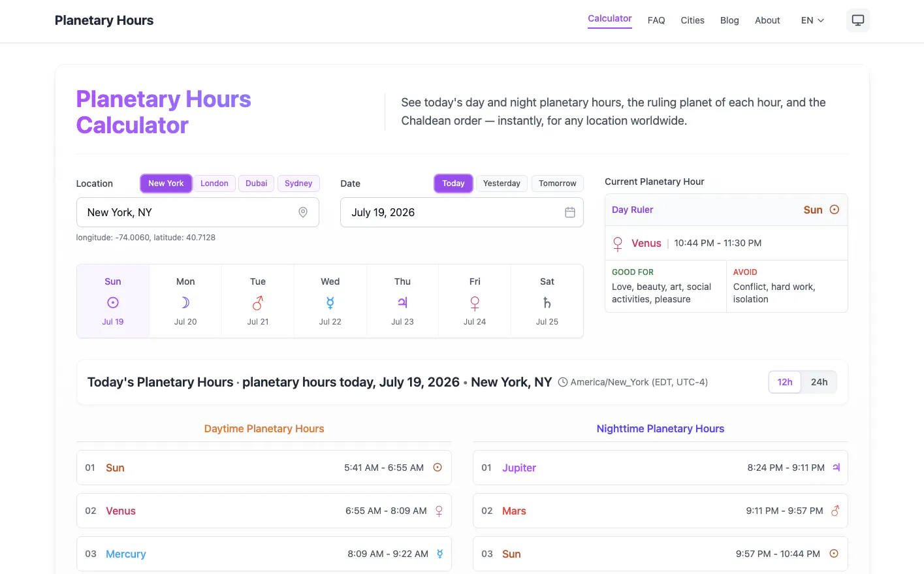
Task: Open the Calculator nav tab
Action: [610, 19]
